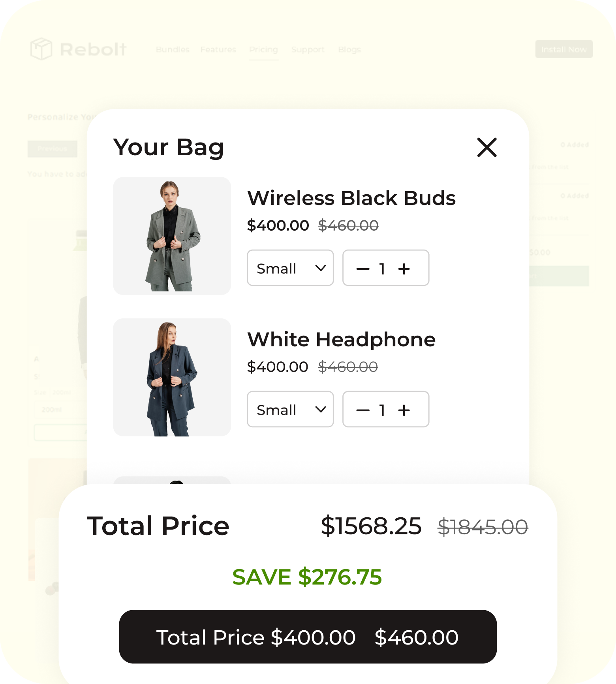Increase quantity of White Headphone

(404, 410)
